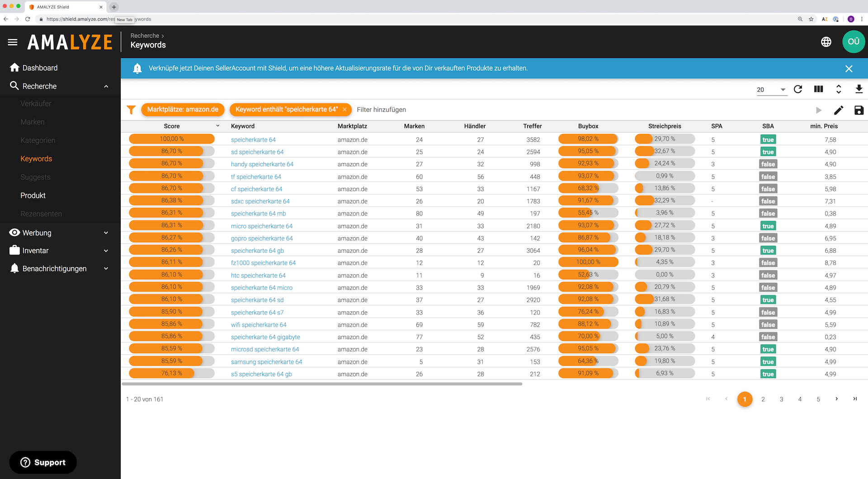
Task: Go to the next results page
Action: 837,399
